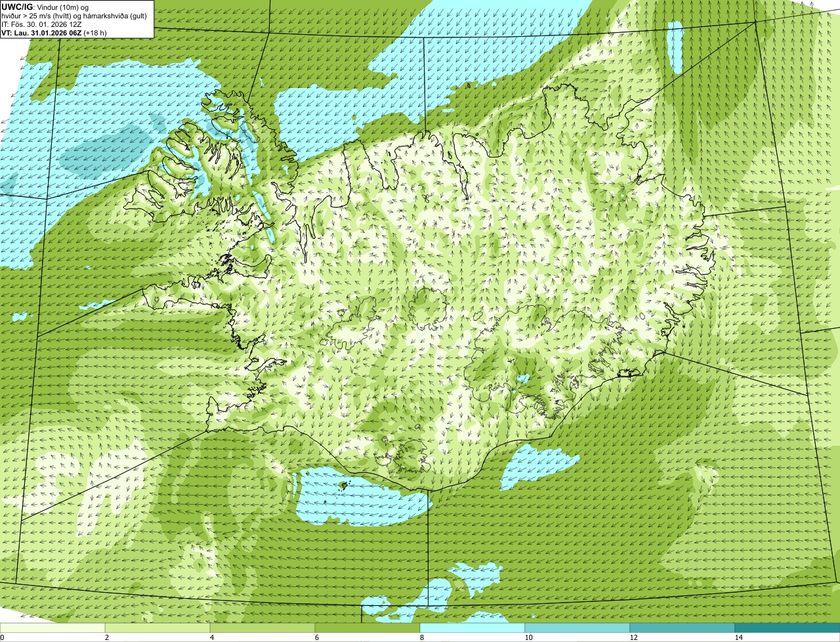Click the darkest teal legend swatch above 14
Image resolution: width=840 pixels, height=642 pixels.
pos(787,628)
